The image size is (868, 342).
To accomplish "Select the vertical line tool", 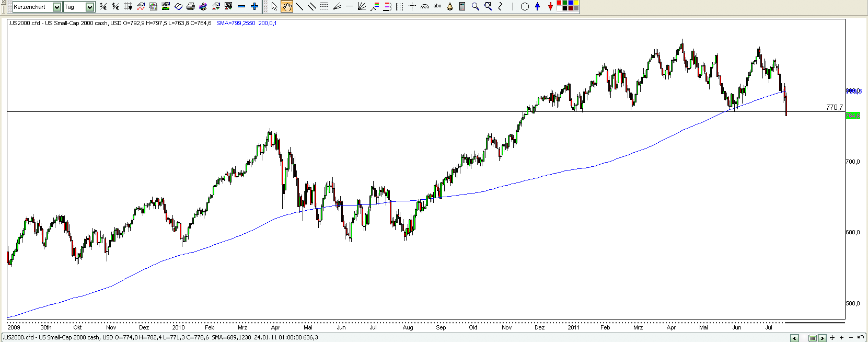I will tap(513, 7).
